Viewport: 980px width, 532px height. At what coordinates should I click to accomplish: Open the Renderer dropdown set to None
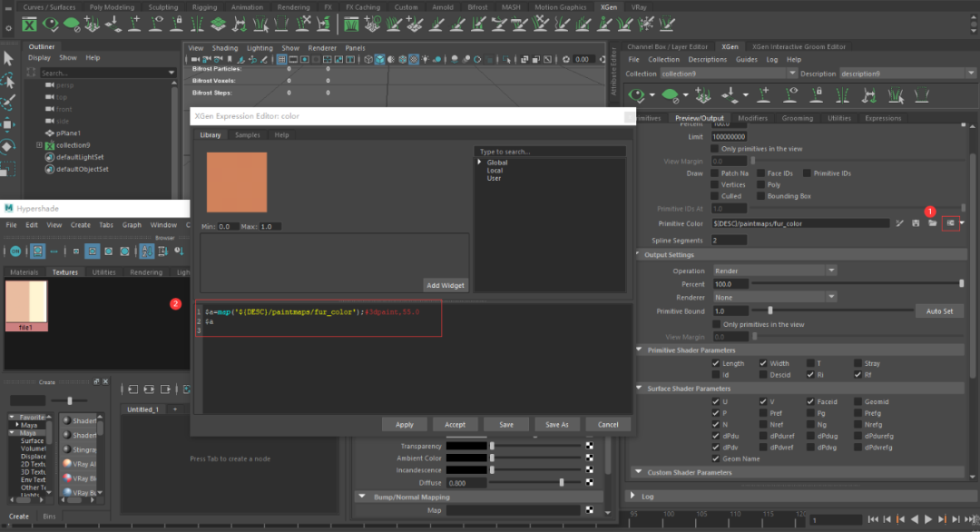coord(774,298)
